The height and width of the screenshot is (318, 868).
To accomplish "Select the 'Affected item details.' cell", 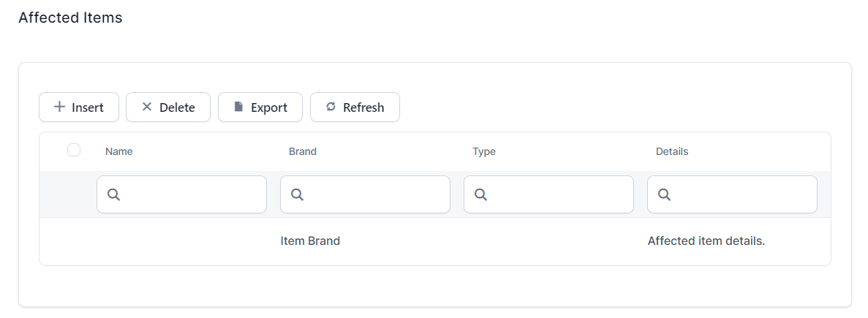I will [x=706, y=241].
